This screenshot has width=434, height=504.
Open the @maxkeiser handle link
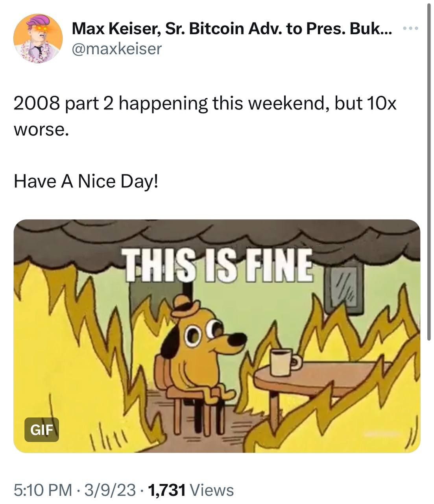click(x=116, y=49)
